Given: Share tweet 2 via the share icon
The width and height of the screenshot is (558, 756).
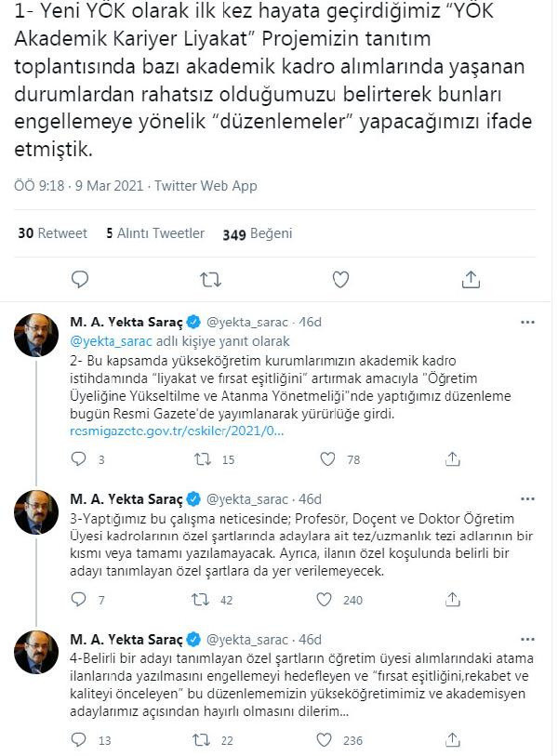Looking at the screenshot, I should click(x=453, y=457).
